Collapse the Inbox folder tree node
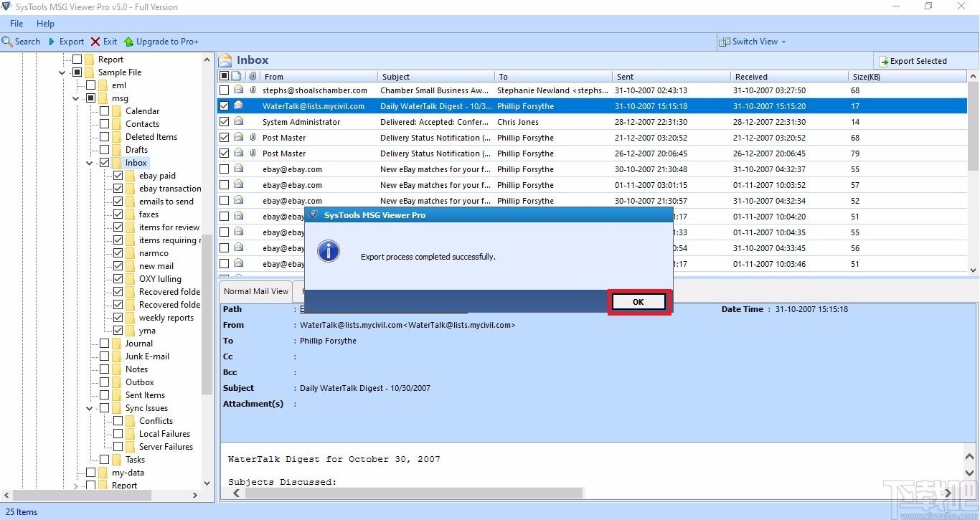 [x=90, y=163]
